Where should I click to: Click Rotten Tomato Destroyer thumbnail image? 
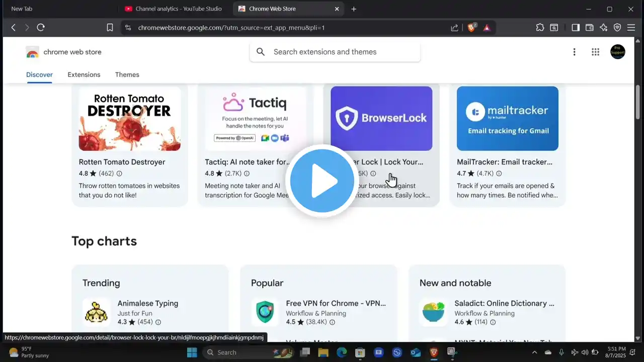[x=130, y=119]
